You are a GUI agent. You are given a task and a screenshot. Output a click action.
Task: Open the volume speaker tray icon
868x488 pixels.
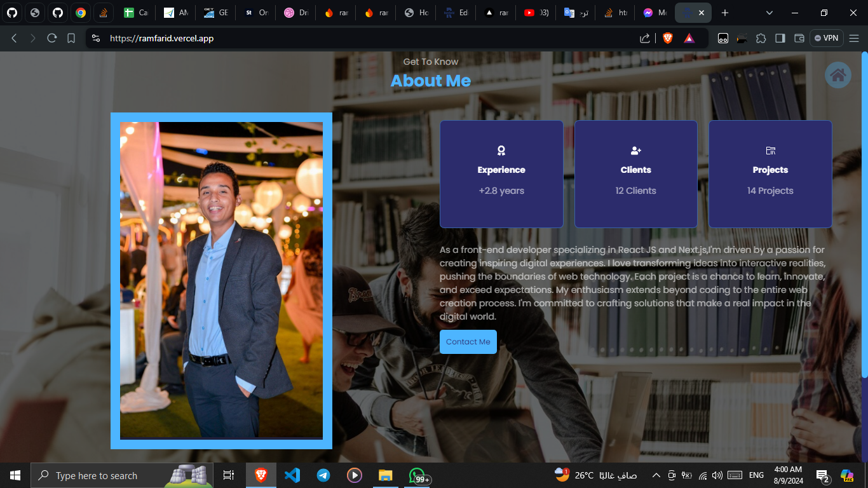point(717,475)
